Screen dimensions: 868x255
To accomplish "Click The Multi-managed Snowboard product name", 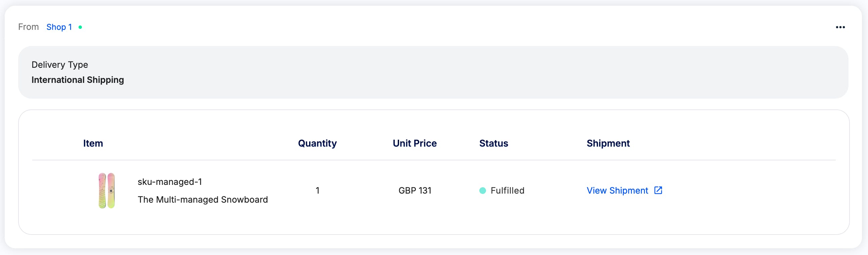I will click(x=202, y=200).
